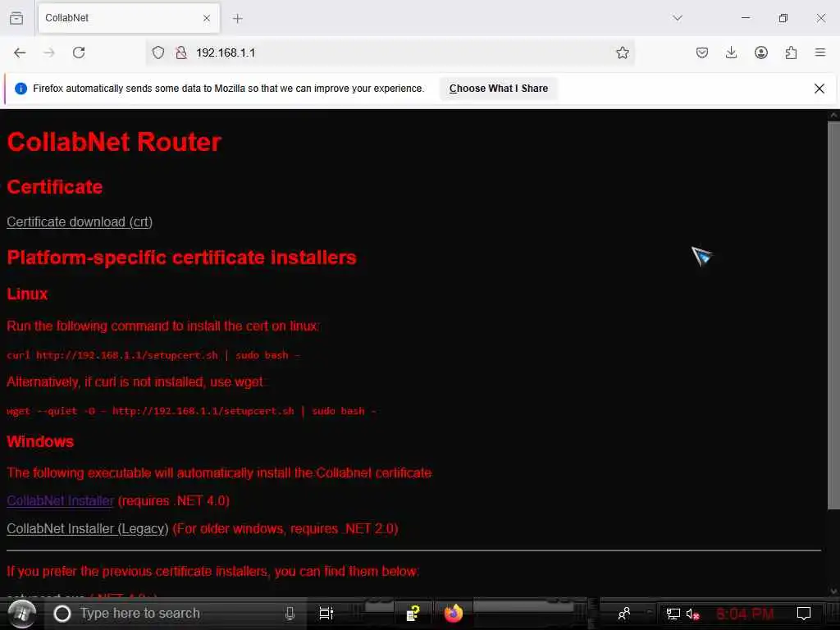Reload the current page
This screenshot has height=630, width=840.
tap(79, 52)
